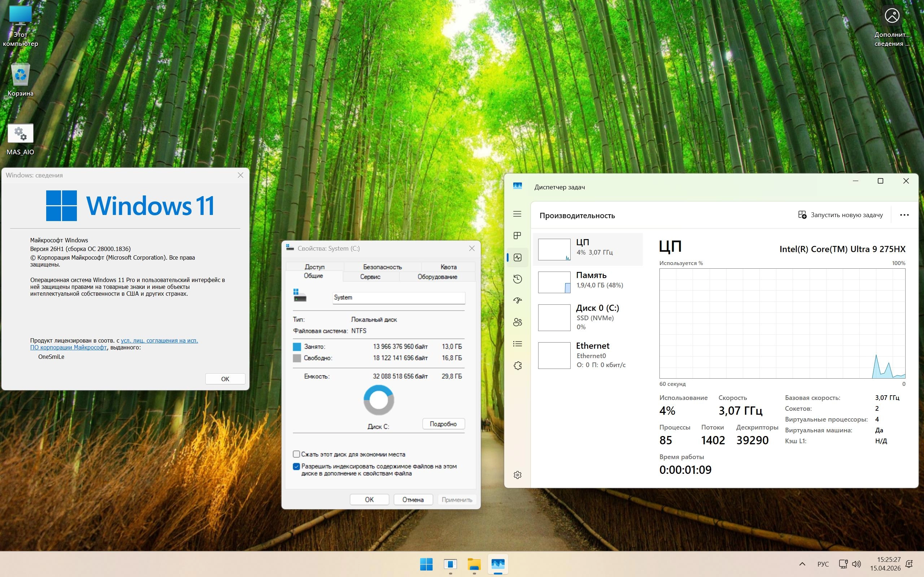Select the Память performance graph item
Image resolution: width=924 pixels, height=577 pixels.
click(587, 282)
